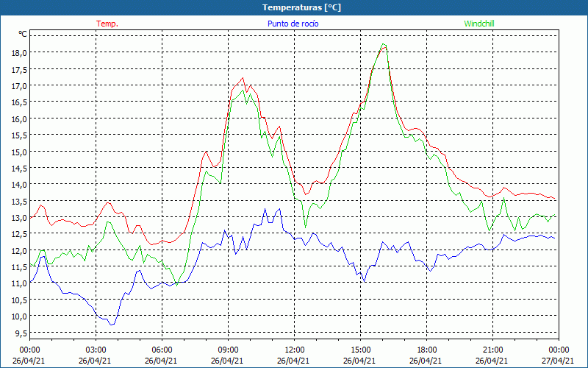Click the 26/04/21 date under 21:00

(x=492, y=361)
